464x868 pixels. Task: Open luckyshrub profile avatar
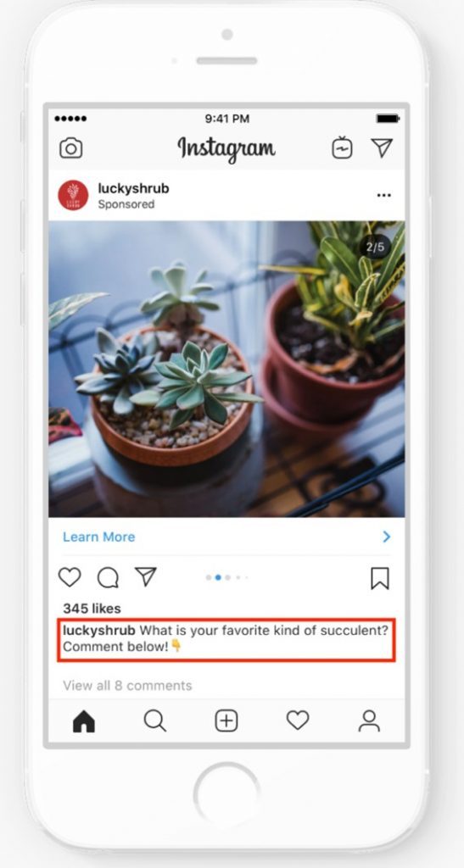coord(73,196)
